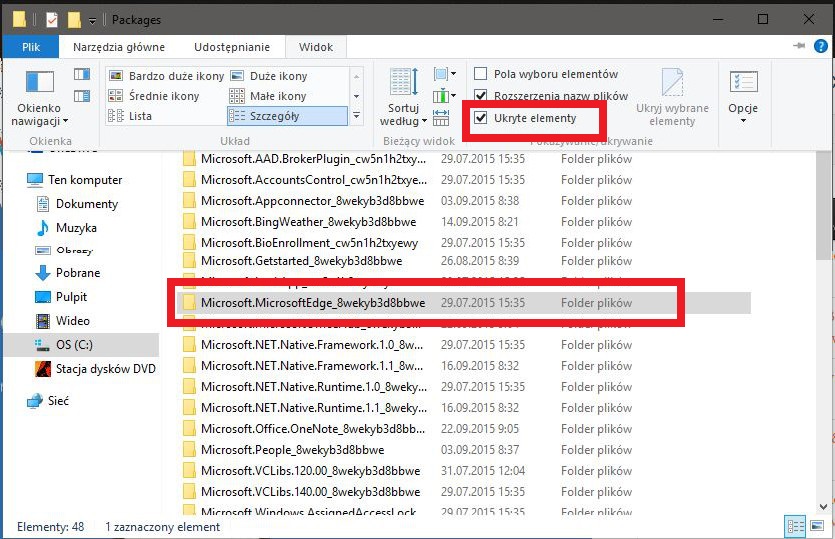The image size is (835, 539).
Task: Select Szczegóły layout option
Action: click(287, 116)
